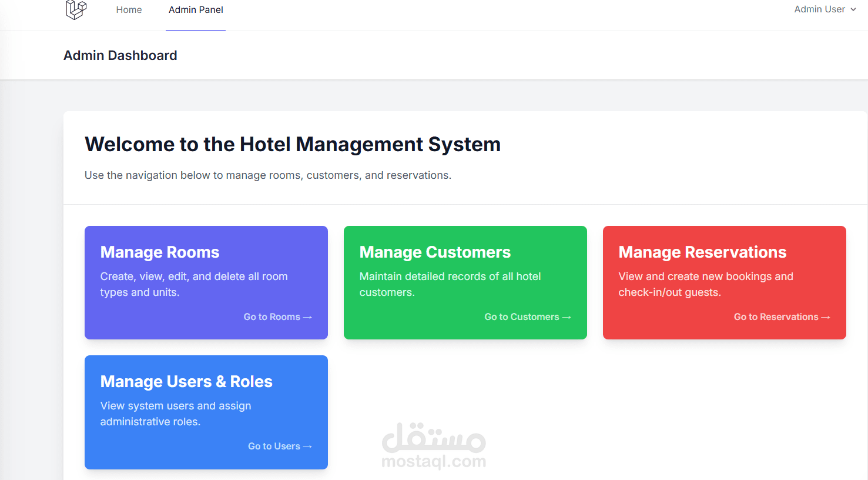Open Go to Users link
Screen dimensions: 868x480
click(280, 446)
